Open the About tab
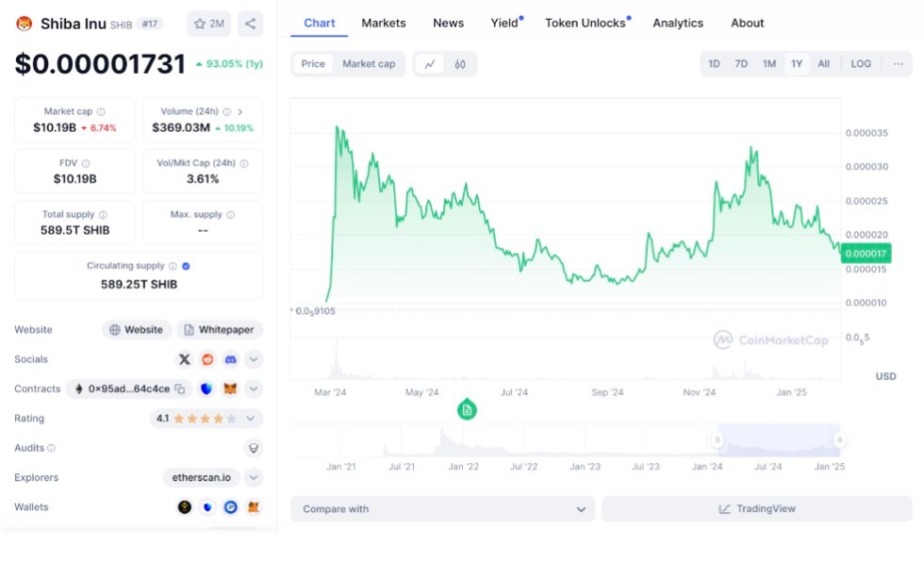This screenshot has height=561, width=924. (x=747, y=23)
